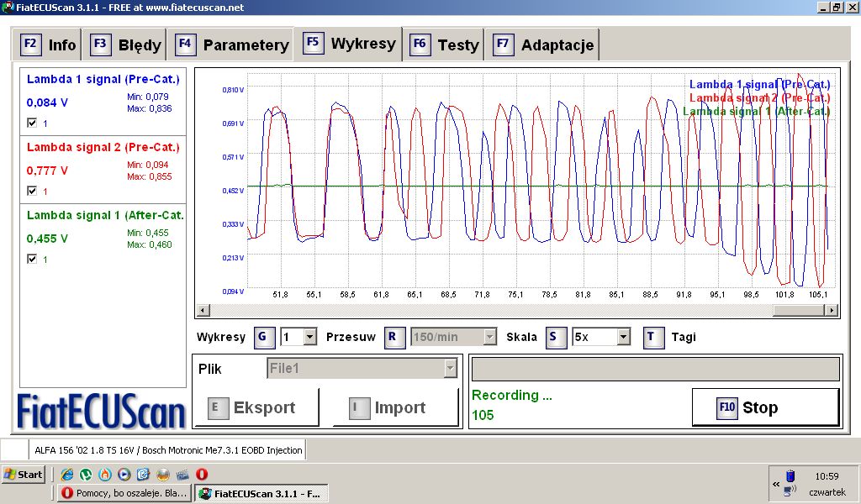The image size is (861, 504).
Task: Go to the Adaptacje tab
Action: 545,45
